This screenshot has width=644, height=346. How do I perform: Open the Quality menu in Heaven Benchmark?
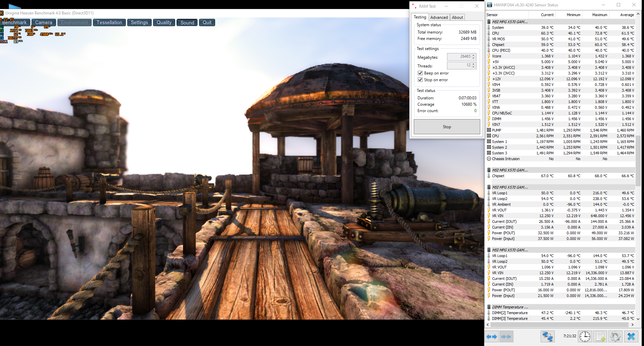tap(164, 22)
